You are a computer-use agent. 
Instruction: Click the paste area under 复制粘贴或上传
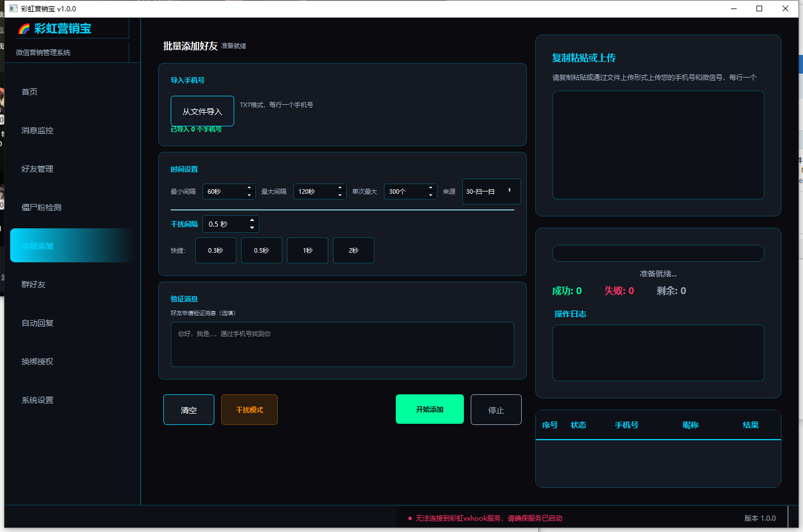coord(658,145)
